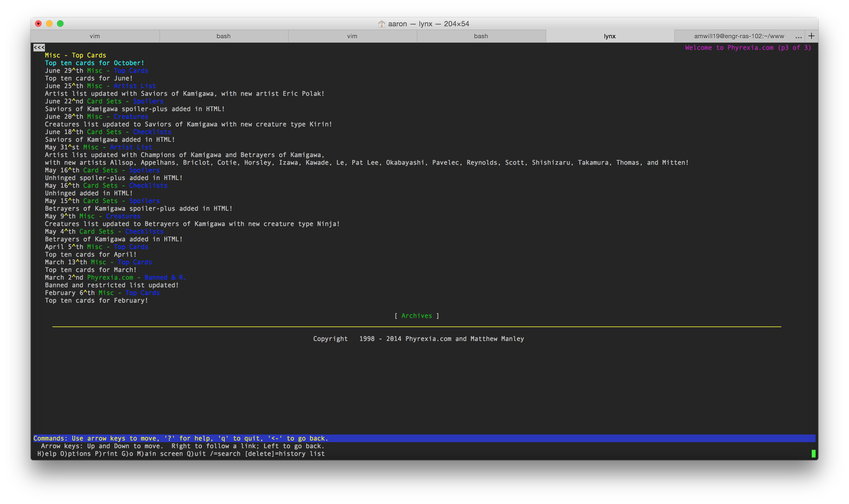Open June 18th Checklists link
This screenshot has height=504, width=849.
pos(152,132)
